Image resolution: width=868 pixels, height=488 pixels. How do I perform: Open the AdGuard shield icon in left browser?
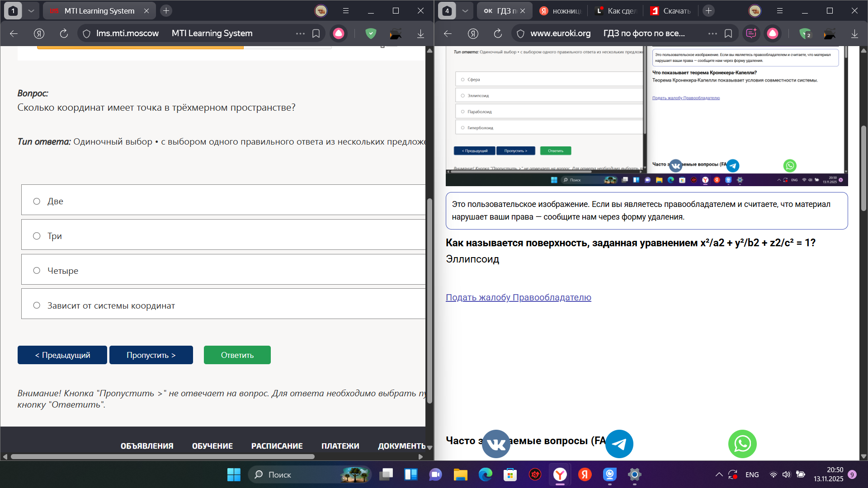pyautogui.click(x=371, y=33)
